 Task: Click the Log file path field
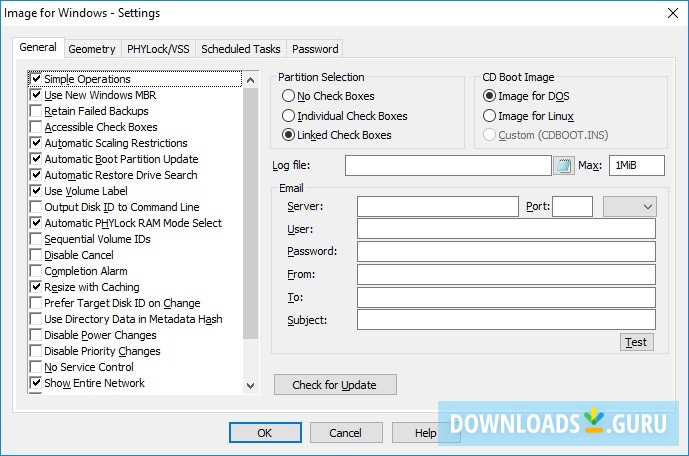(448, 165)
